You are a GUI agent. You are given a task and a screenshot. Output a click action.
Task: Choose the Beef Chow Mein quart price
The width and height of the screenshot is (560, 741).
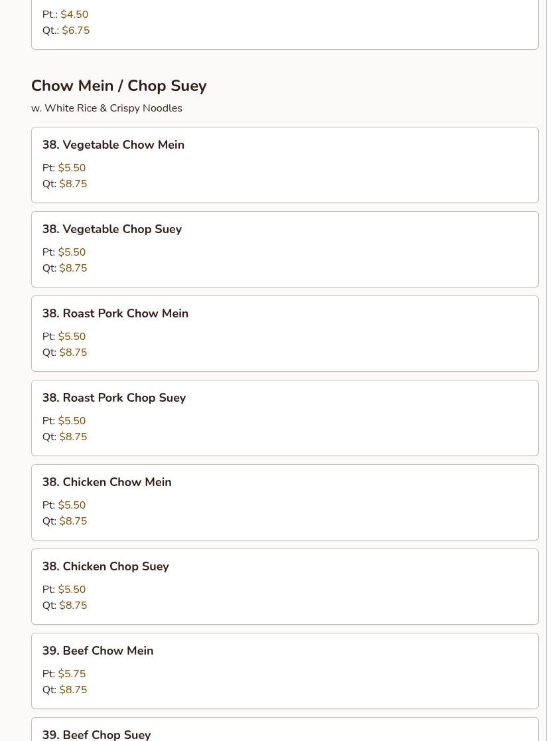tap(73, 690)
